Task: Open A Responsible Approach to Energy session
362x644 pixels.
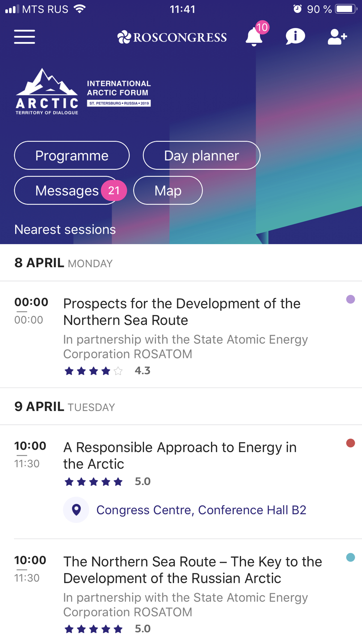Action: pos(180,456)
